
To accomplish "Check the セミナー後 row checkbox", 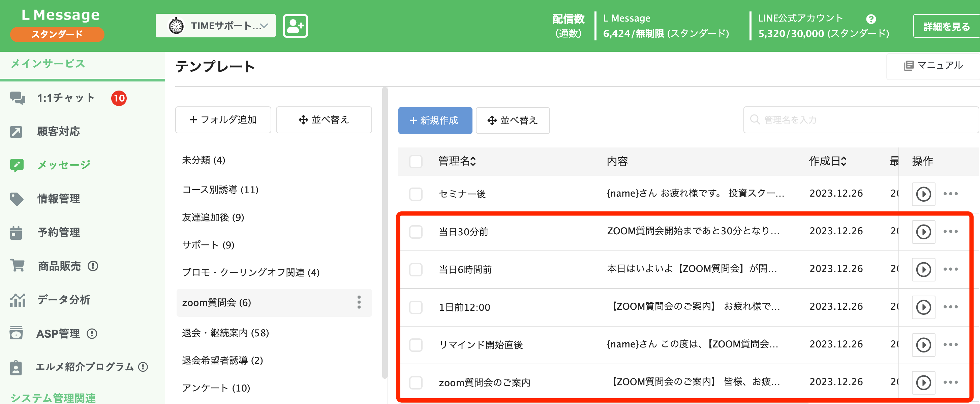I will (416, 194).
